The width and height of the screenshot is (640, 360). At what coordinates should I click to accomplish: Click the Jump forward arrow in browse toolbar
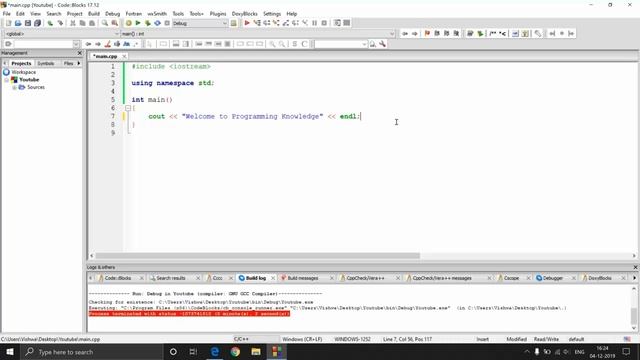point(414,33)
